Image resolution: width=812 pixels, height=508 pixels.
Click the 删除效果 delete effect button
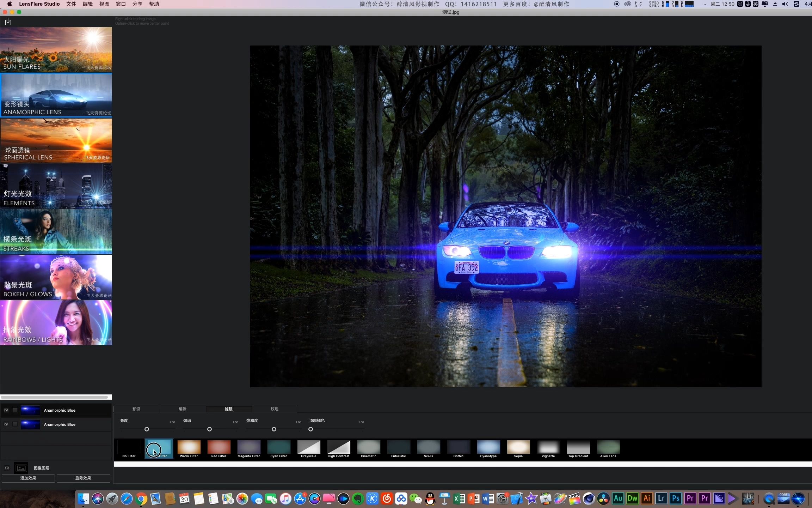[x=83, y=478]
